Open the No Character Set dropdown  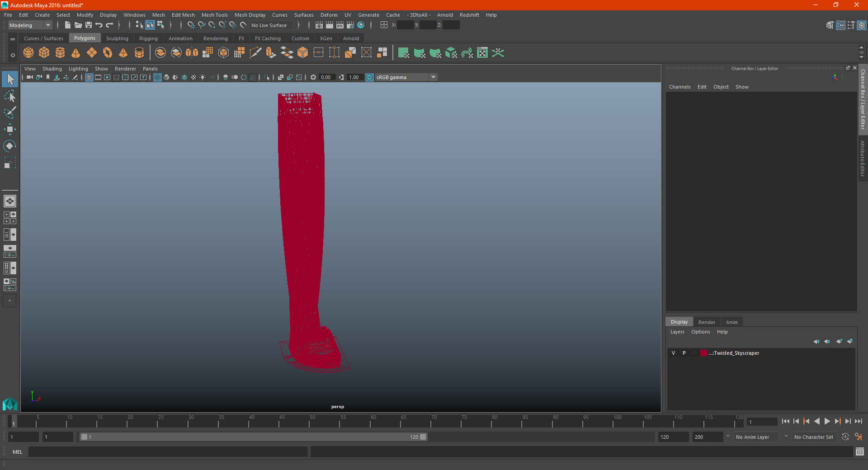(814, 437)
